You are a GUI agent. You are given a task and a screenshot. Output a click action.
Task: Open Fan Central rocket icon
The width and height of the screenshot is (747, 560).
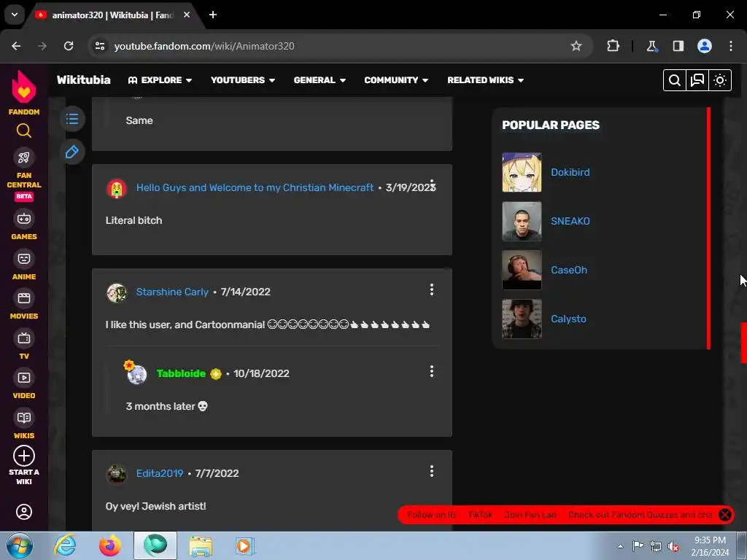click(24, 157)
